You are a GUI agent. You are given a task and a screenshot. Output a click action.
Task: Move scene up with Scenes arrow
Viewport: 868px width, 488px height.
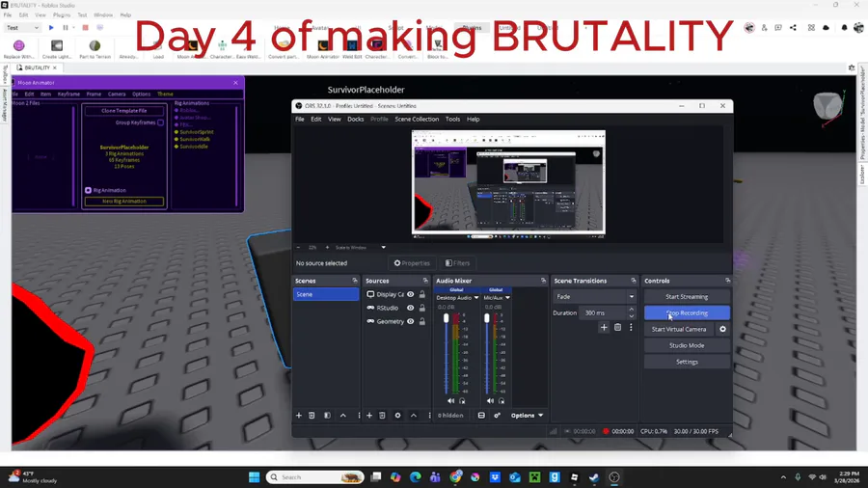343,416
